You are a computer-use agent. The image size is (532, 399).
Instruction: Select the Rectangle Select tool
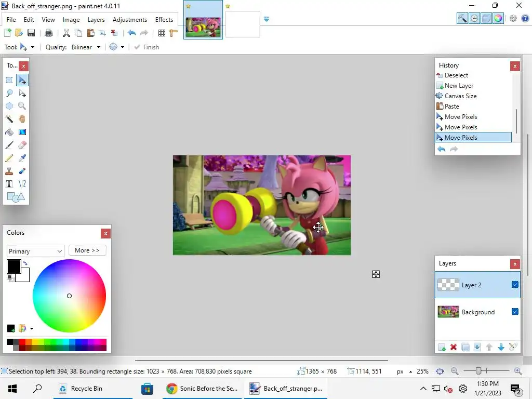(x=9, y=80)
